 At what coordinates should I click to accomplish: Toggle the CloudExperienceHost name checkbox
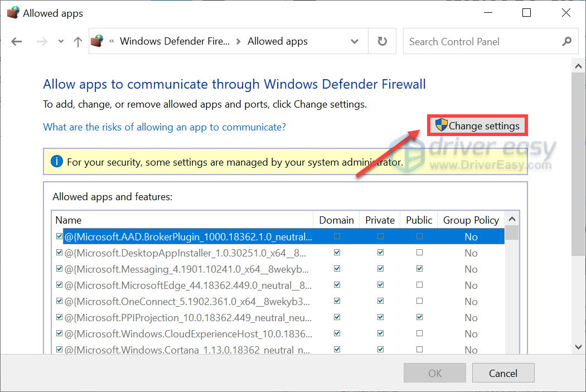point(59,333)
